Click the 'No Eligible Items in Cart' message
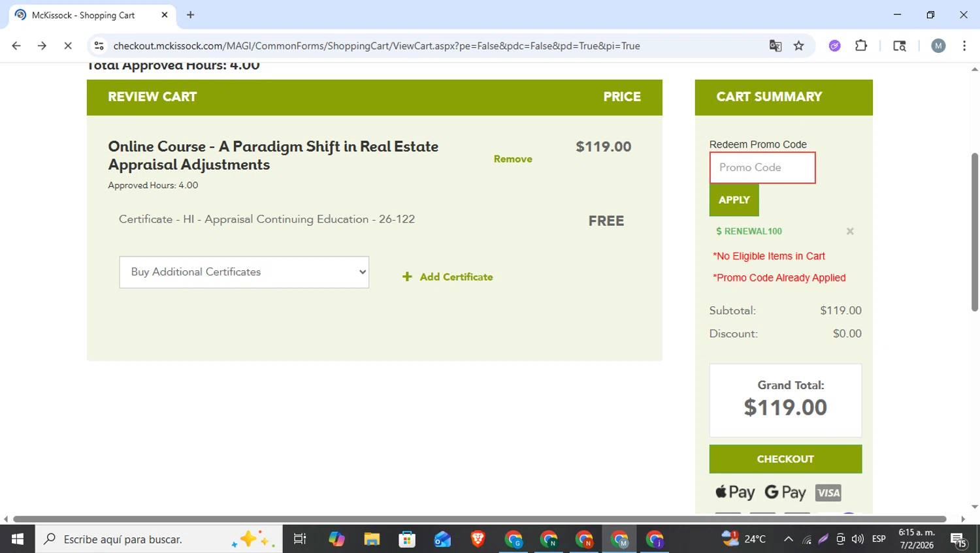The height and width of the screenshot is (553, 980). point(769,256)
